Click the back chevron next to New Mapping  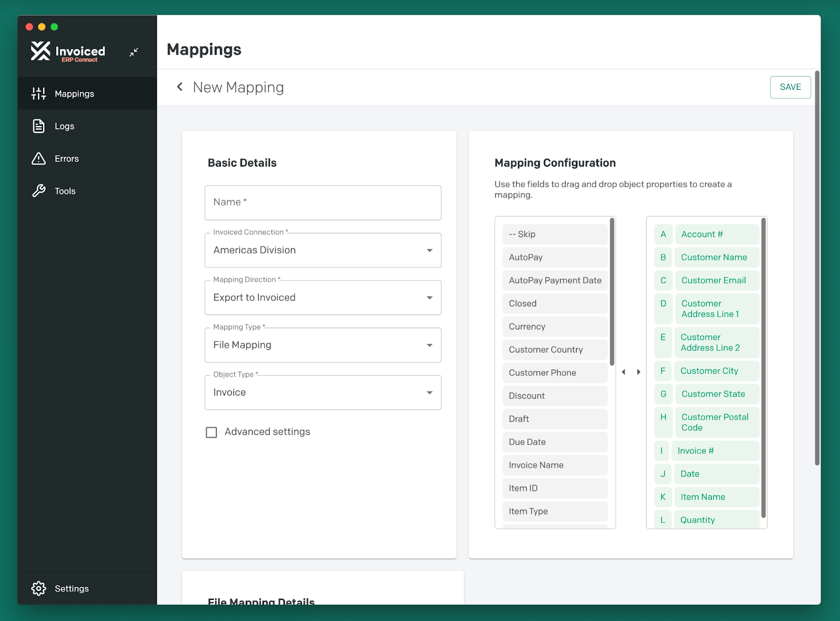pos(180,87)
